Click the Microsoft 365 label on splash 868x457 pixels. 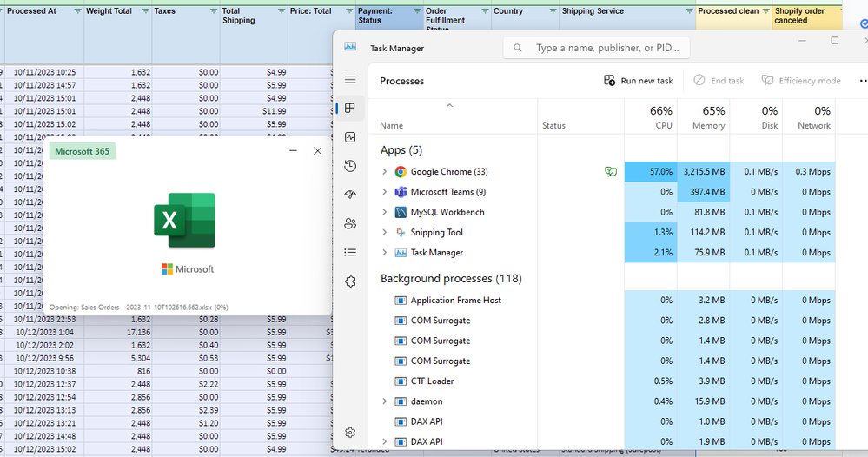click(82, 151)
